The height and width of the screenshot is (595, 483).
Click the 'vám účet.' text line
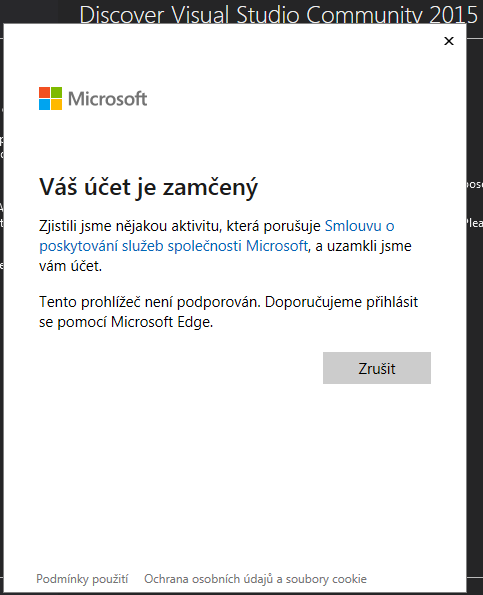(71, 266)
